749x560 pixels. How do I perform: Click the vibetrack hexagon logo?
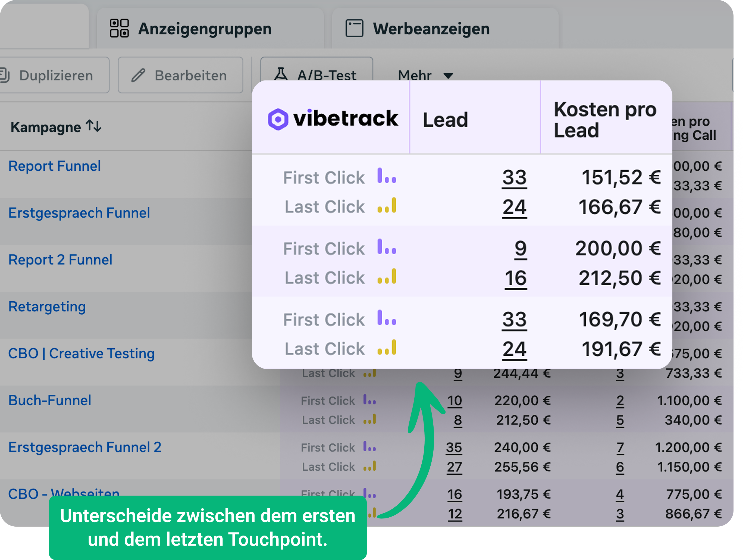pyautogui.click(x=278, y=119)
